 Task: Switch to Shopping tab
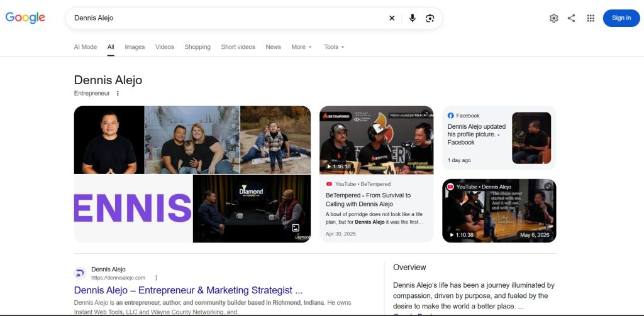197,46
